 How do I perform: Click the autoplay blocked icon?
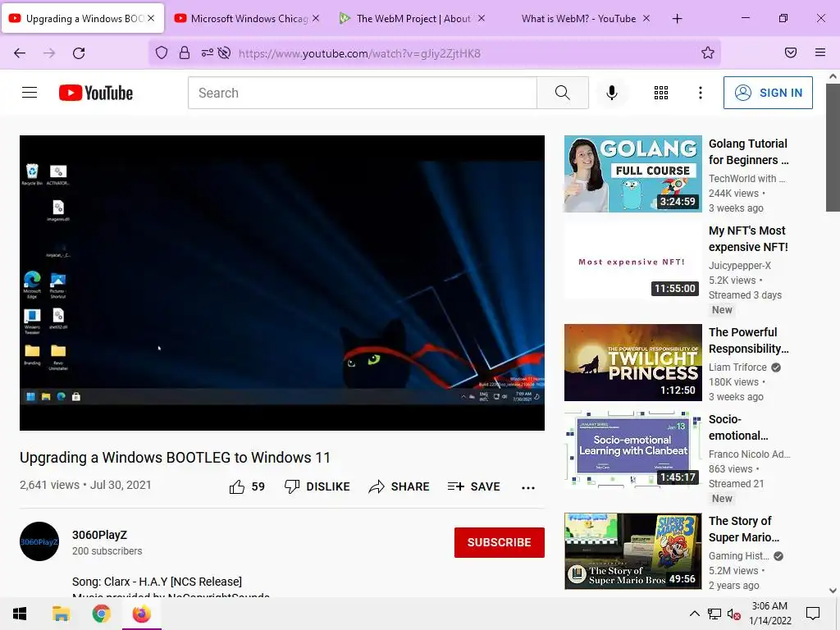(x=225, y=52)
